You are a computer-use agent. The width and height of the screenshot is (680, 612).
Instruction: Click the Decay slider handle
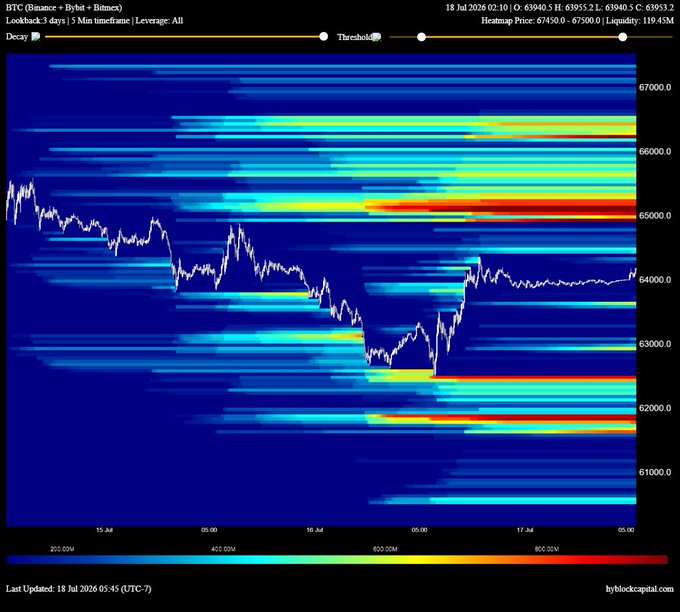[x=324, y=36]
